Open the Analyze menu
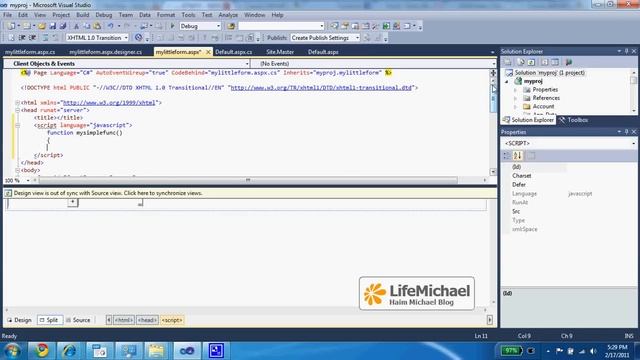The image size is (640, 360). 228,15
